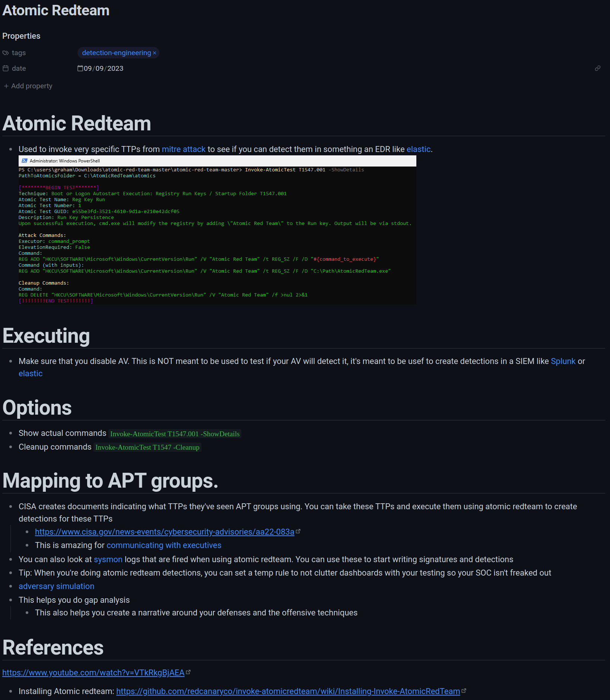
Task: Open the mitre attack link
Action: pos(183,149)
